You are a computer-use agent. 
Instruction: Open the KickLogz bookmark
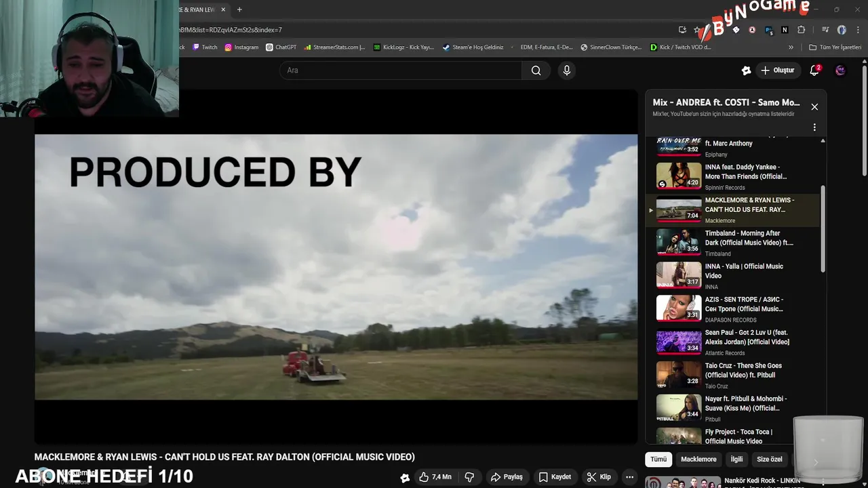[x=403, y=47]
